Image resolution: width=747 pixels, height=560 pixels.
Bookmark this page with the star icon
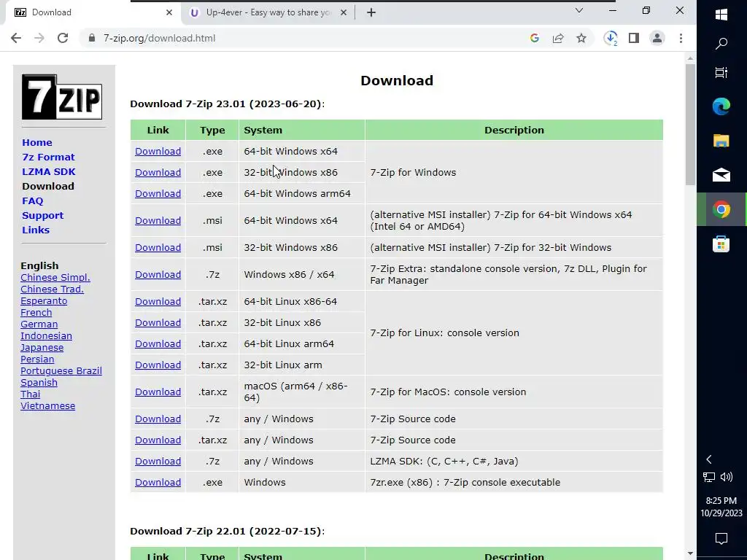(581, 38)
